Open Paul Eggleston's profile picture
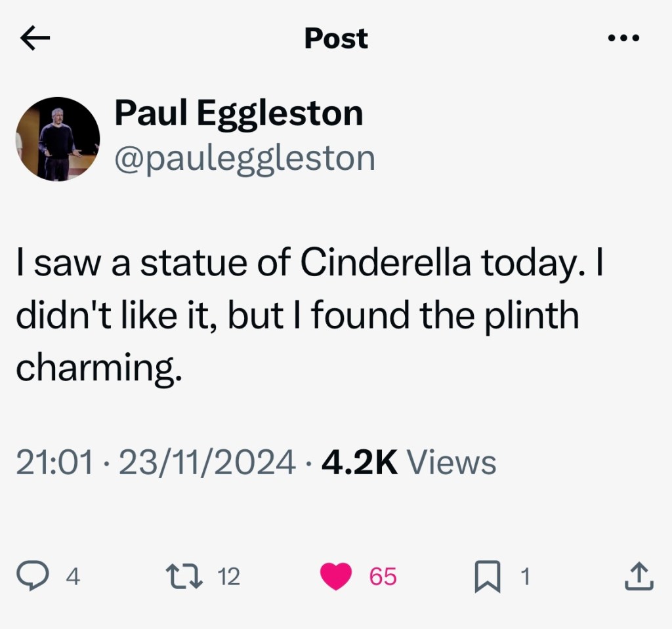Viewport: 672px width, 629px height. point(58,139)
